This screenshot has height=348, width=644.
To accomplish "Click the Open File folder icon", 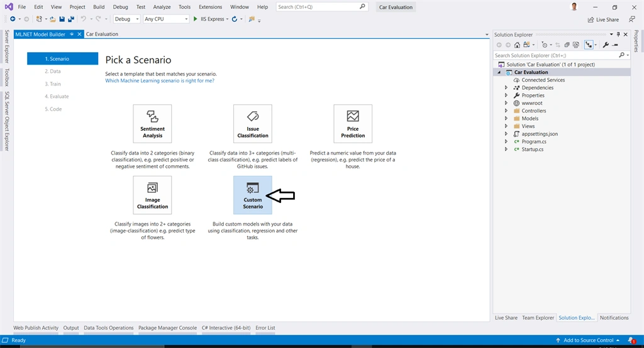I will [53, 19].
